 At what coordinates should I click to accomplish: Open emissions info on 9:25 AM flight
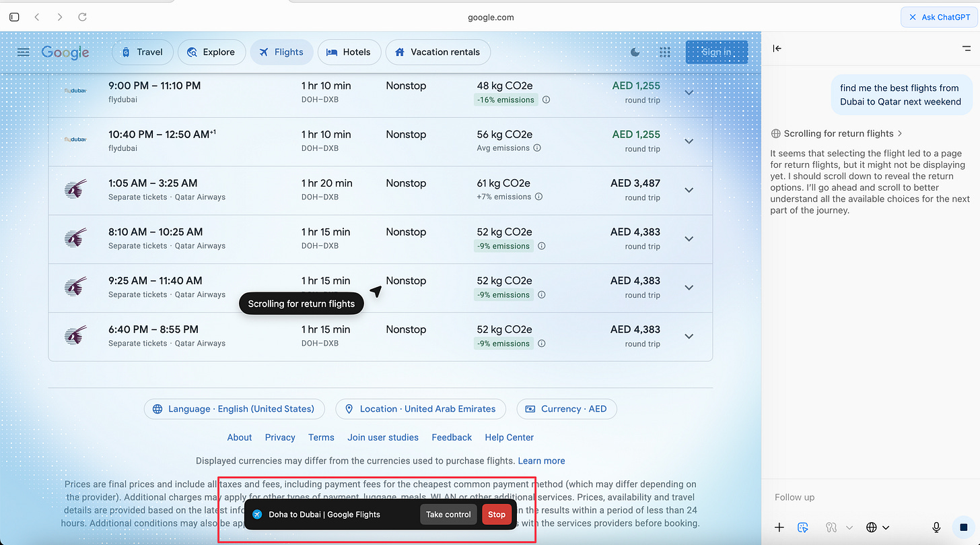(542, 294)
